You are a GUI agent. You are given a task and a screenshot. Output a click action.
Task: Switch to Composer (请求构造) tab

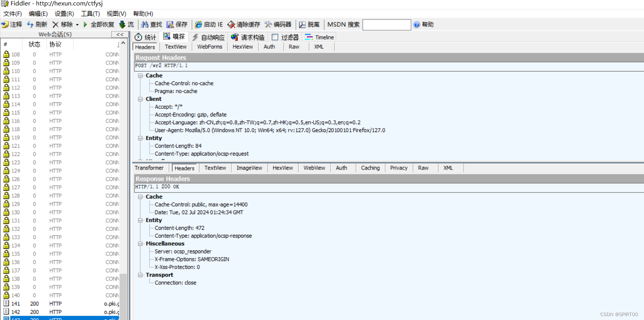coord(247,37)
